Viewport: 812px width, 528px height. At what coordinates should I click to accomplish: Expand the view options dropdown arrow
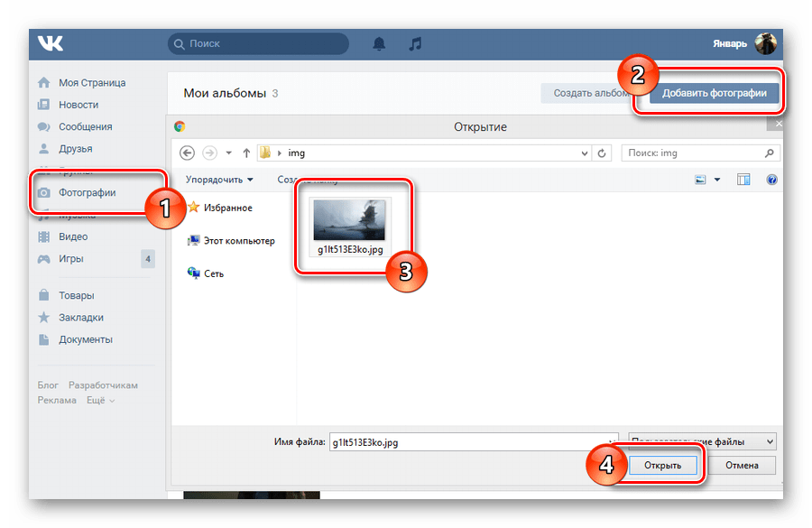tap(717, 180)
